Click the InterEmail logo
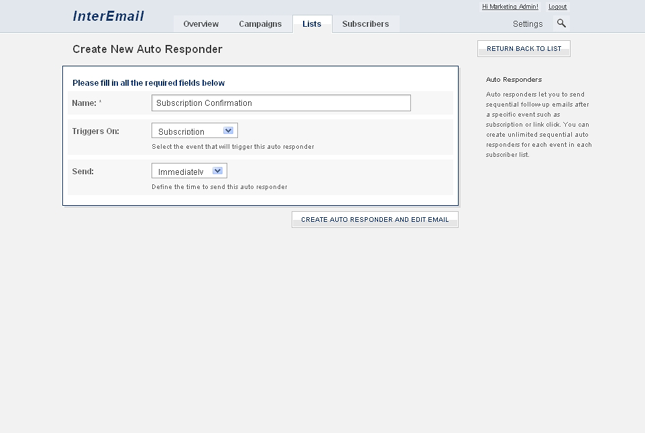 [x=108, y=16]
